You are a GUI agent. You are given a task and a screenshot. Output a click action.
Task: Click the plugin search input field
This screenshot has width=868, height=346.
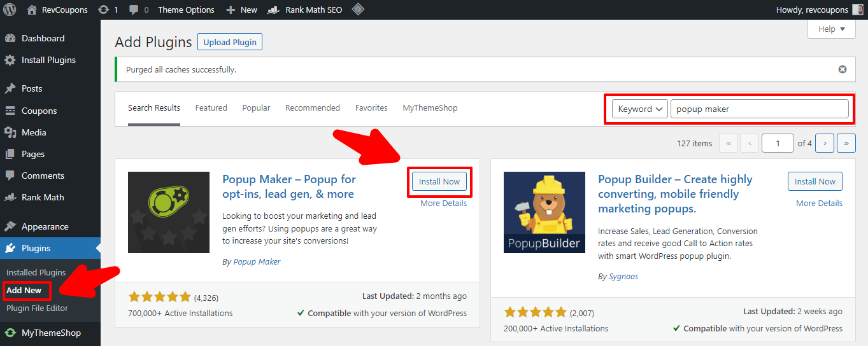point(759,109)
